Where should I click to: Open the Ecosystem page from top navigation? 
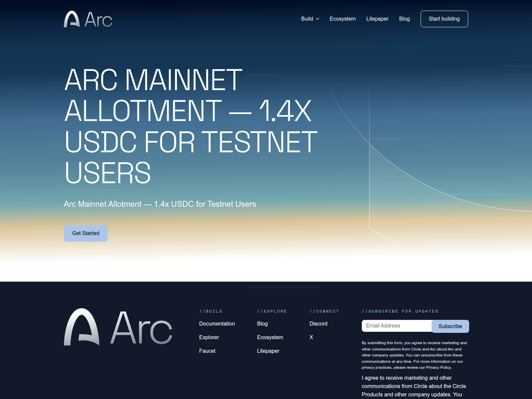342,19
